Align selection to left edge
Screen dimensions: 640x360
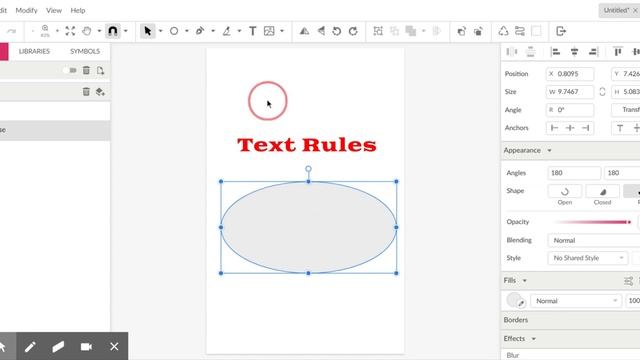point(555,51)
